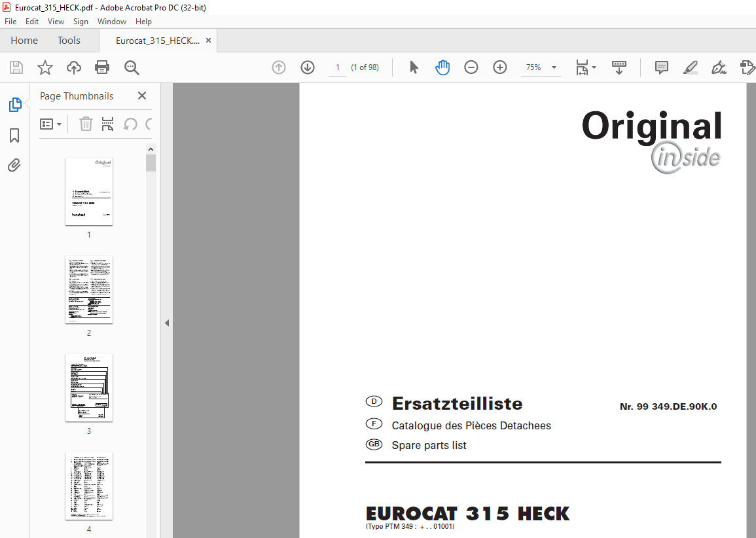756x538 pixels.
Task: Choose the Selection arrow tool
Action: point(414,67)
